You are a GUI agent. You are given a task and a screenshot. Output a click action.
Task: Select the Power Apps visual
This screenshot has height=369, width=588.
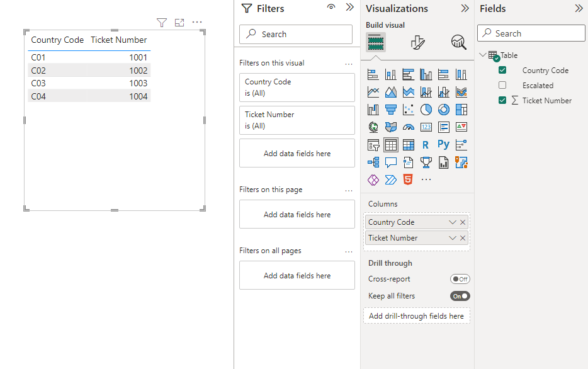click(x=373, y=180)
